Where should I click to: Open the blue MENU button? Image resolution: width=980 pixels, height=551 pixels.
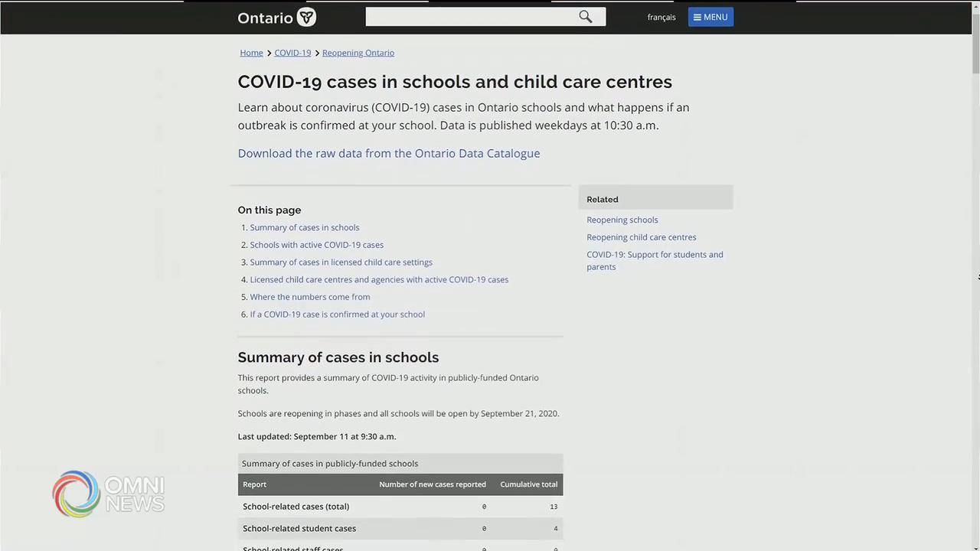pos(710,17)
